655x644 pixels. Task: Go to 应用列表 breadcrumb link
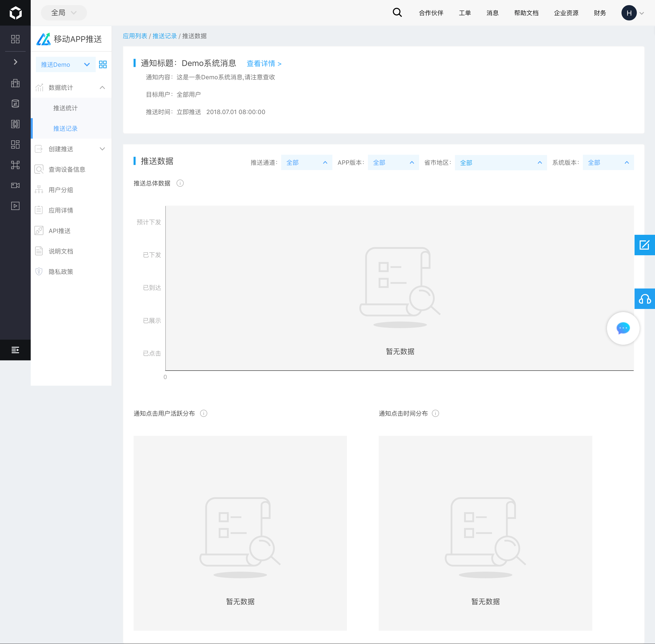135,36
